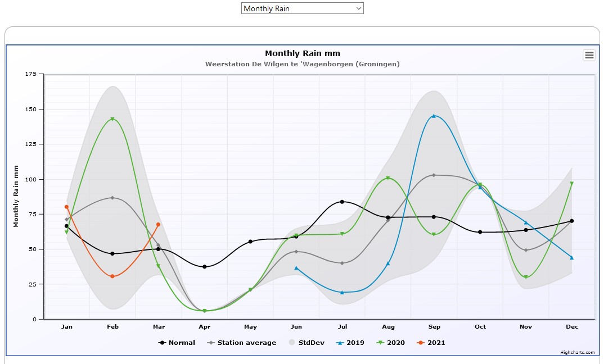This screenshot has height=364, width=608.
Task: Click the Normal July black data point
Action: pos(342,202)
